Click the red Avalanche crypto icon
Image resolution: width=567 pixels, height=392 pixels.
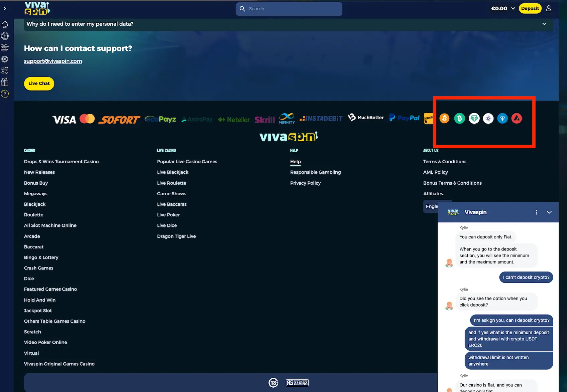(x=517, y=118)
